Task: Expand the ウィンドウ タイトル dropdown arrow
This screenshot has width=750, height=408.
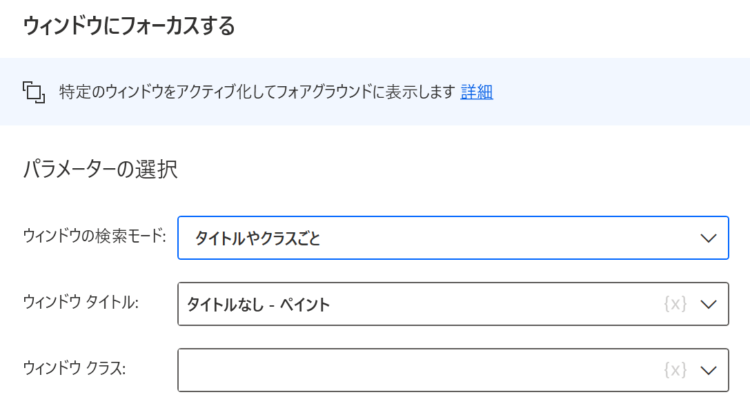Action: coord(708,304)
